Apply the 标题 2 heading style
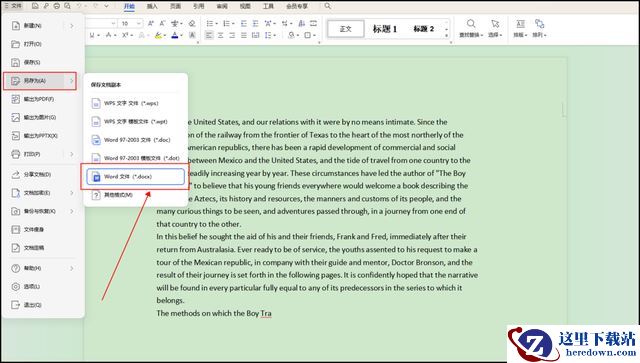This screenshot has width=640, height=363. (424, 29)
